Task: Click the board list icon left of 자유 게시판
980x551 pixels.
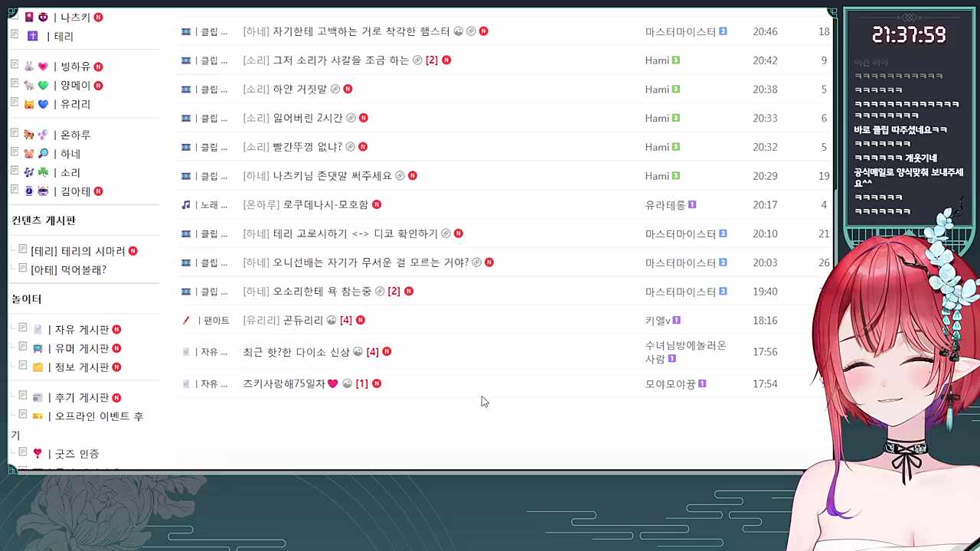Action: tap(23, 329)
